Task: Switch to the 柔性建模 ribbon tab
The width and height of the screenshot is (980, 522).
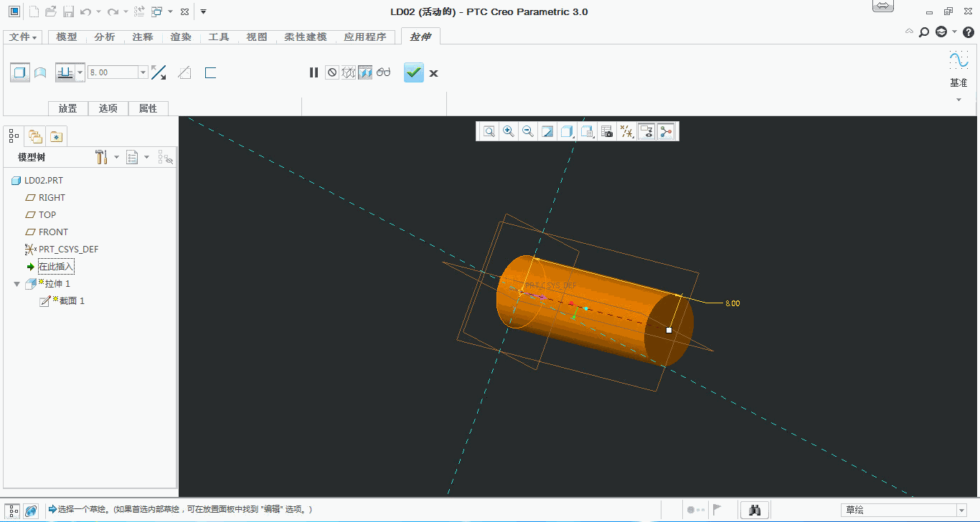Action: click(306, 37)
